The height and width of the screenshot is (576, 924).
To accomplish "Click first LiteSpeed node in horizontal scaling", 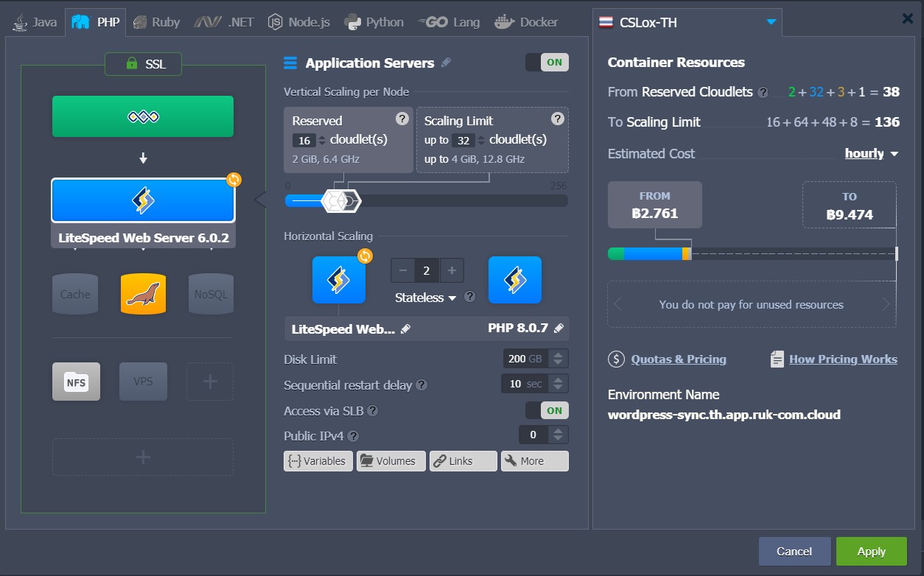I will pyautogui.click(x=339, y=280).
